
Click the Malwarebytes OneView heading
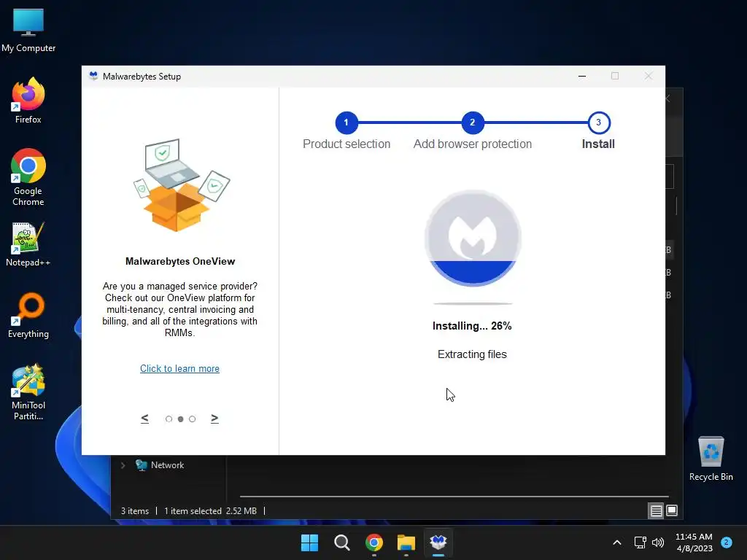point(180,261)
